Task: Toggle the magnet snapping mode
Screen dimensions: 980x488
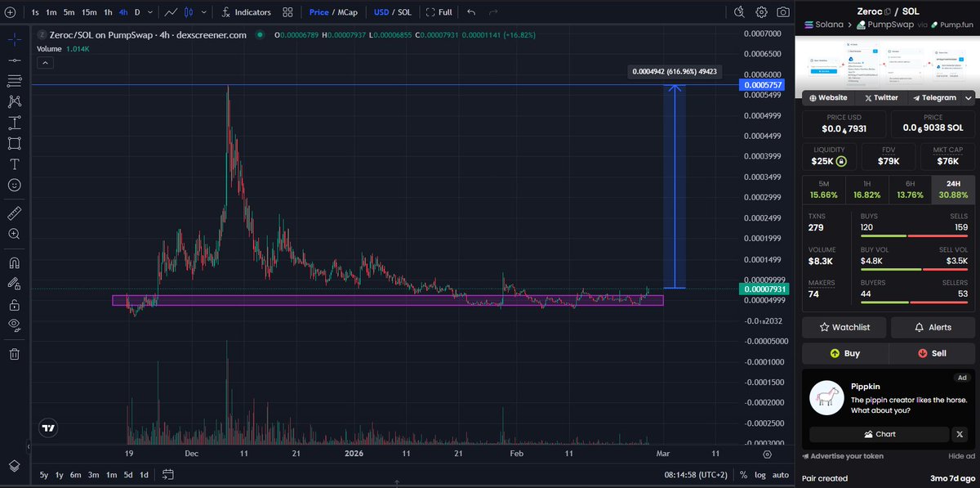Action: [14, 263]
